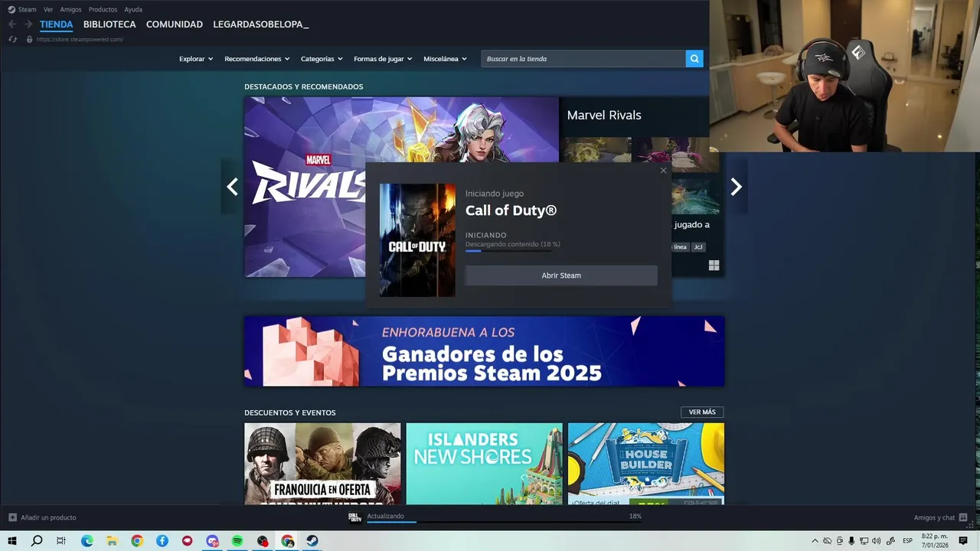Open the Windows Start menu
980x551 pixels.
(x=12, y=541)
